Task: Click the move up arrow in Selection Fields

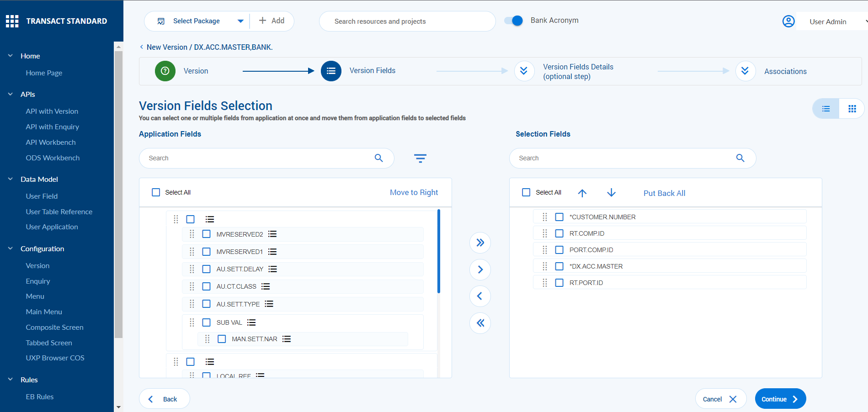Action: coord(582,193)
